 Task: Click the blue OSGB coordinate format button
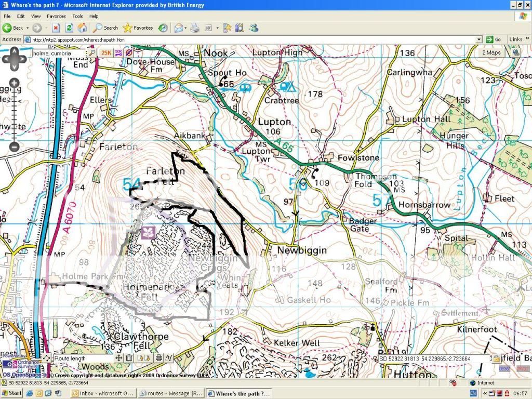tap(504, 368)
